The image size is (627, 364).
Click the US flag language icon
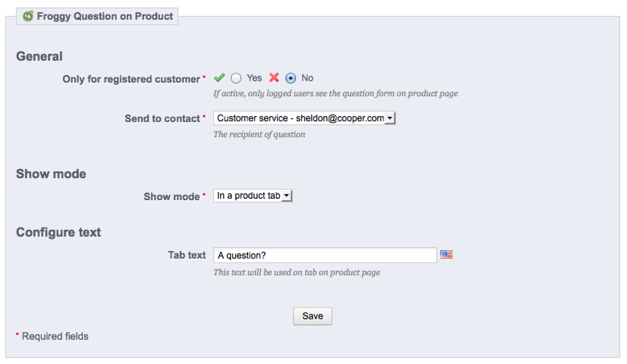point(446,254)
